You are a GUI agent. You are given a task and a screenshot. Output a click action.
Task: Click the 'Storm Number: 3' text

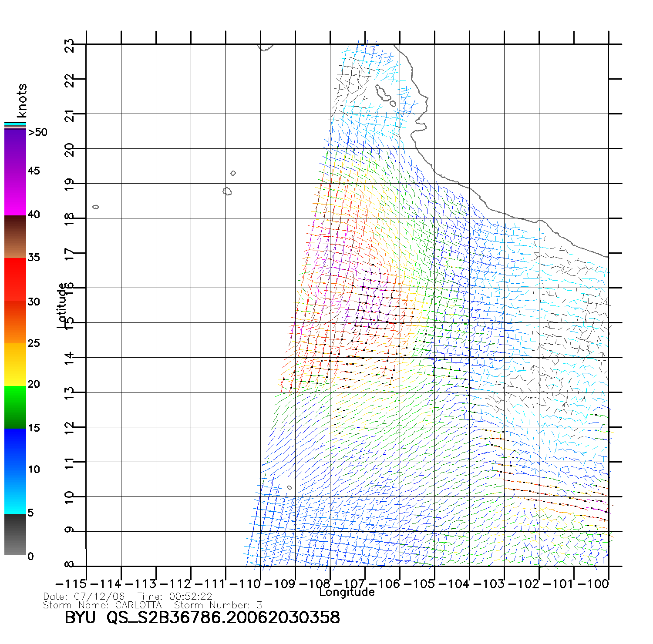click(218, 605)
